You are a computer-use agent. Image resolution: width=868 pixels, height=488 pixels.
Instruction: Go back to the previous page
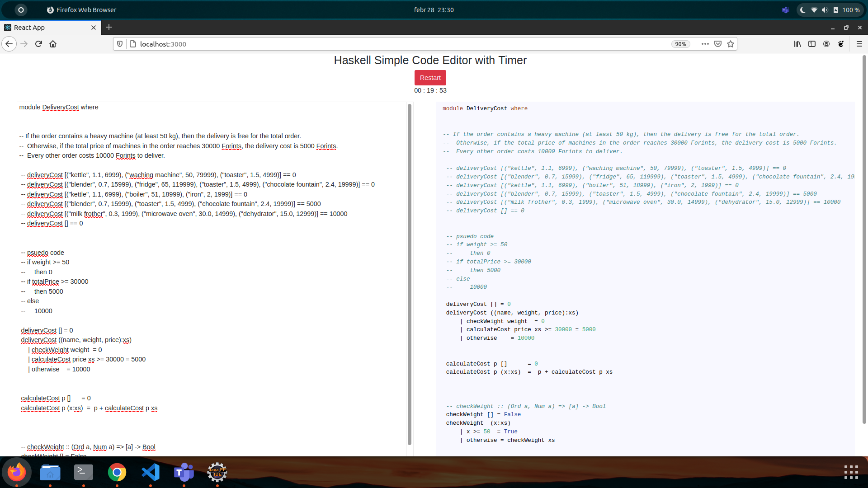click(x=9, y=44)
